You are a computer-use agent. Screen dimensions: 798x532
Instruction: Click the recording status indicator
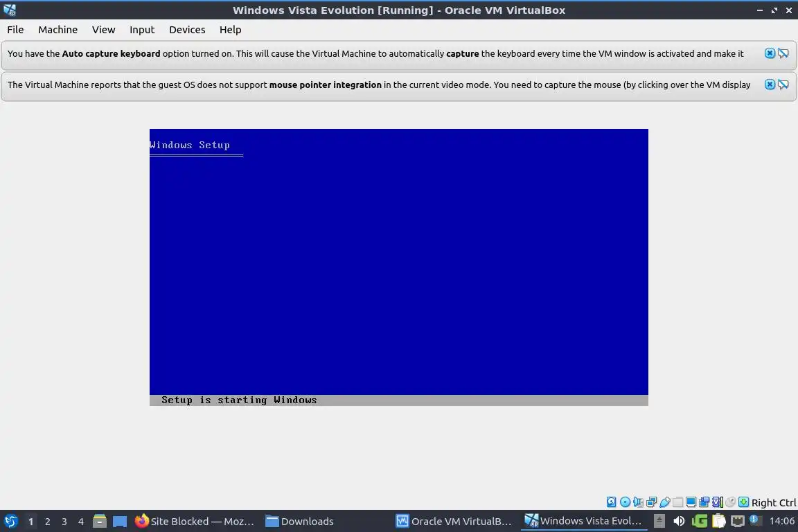[704, 502]
